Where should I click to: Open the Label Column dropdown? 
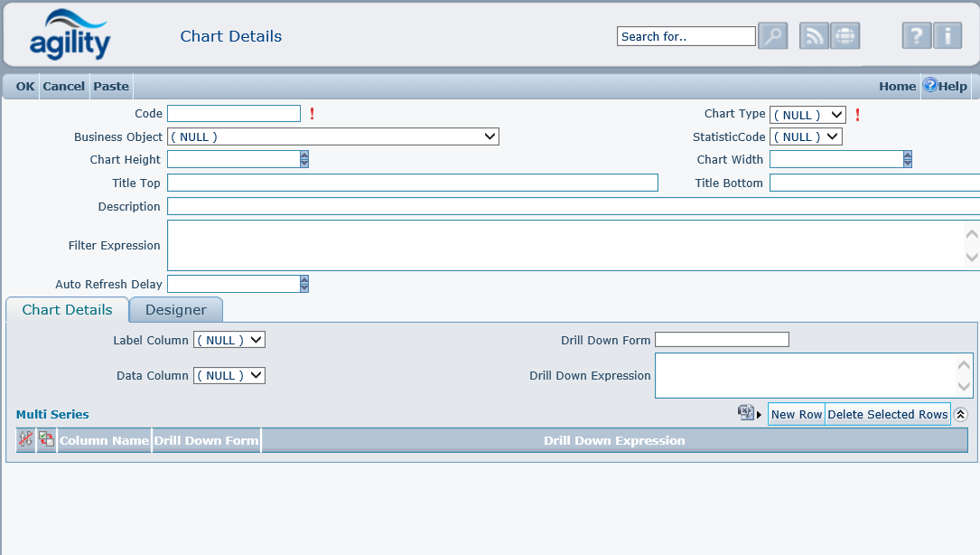[229, 341]
